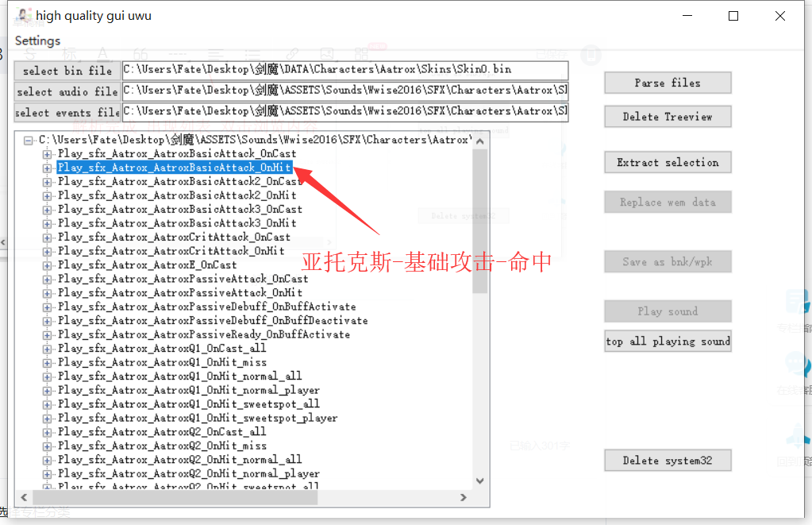
Task: Expand Play_sfx_Aatrox_AatroxQ1_OnCast_all node
Action: [47, 349]
